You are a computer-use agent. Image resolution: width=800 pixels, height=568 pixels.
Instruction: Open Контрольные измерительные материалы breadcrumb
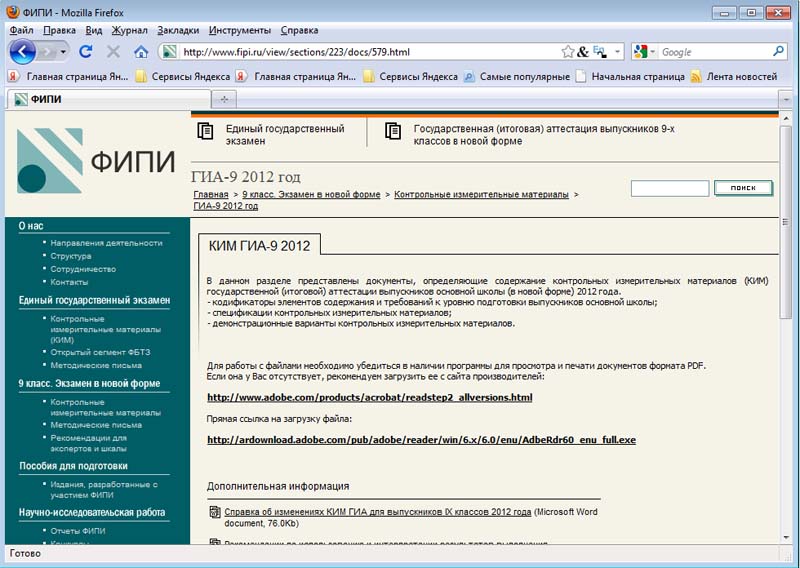tap(481, 194)
